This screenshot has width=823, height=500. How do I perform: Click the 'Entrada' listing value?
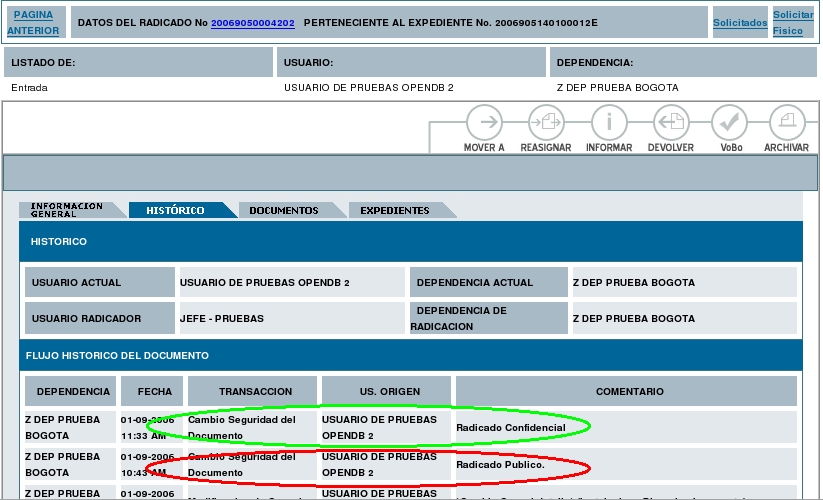29,88
